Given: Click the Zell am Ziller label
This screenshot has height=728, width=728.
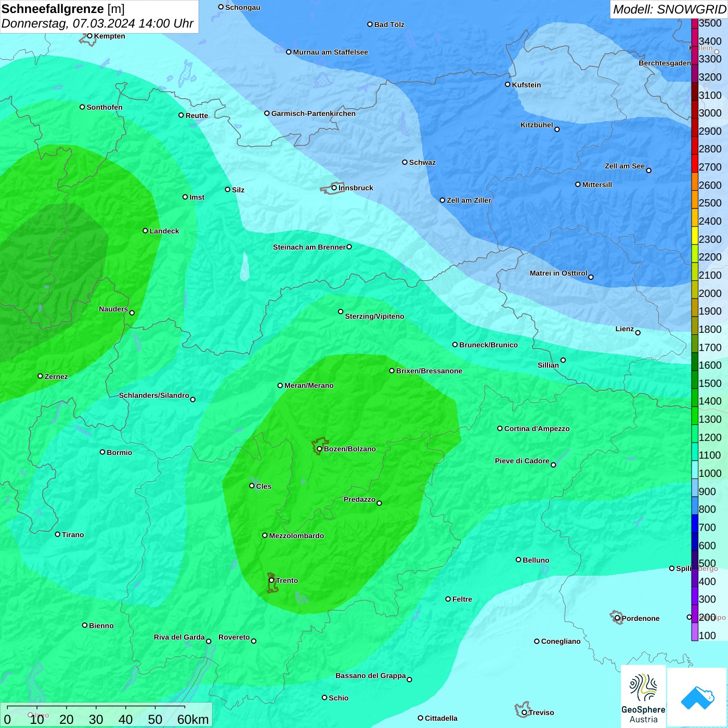Looking at the screenshot, I should tap(469, 200).
